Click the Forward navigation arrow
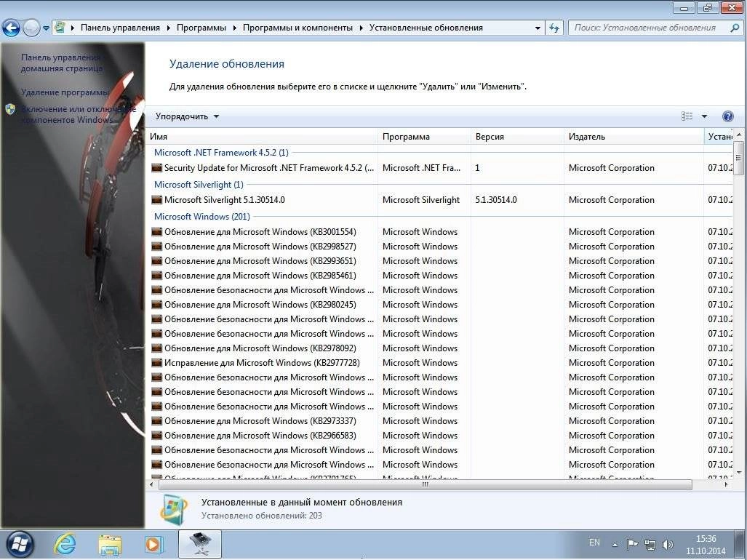Viewport: 747px width, 560px height. pyautogui.click(x=31, y=28)
